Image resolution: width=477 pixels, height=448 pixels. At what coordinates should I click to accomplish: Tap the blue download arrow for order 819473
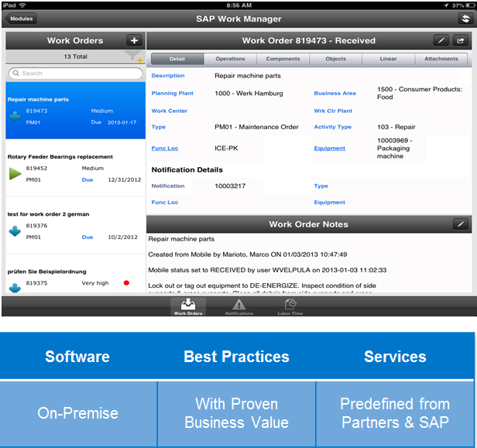(15, 116)
